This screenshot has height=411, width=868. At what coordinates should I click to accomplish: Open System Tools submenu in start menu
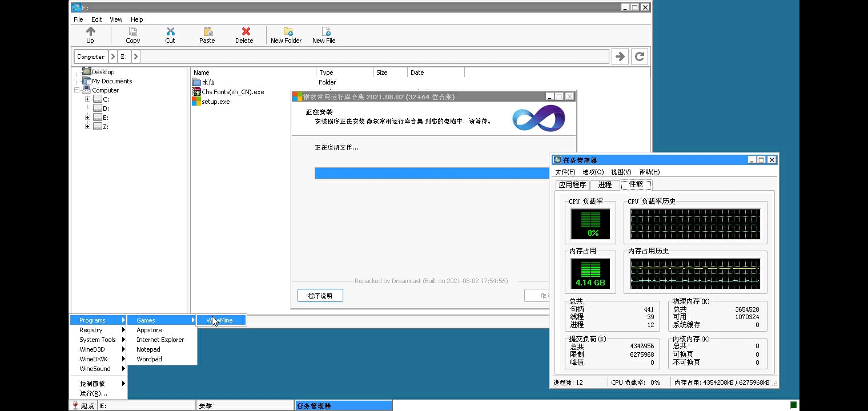pos(98,340)
